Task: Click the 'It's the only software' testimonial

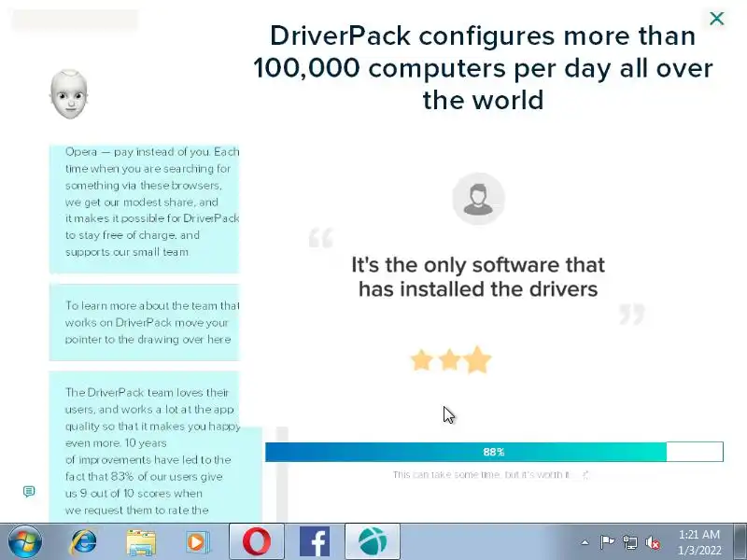Action: click(478, 276)
